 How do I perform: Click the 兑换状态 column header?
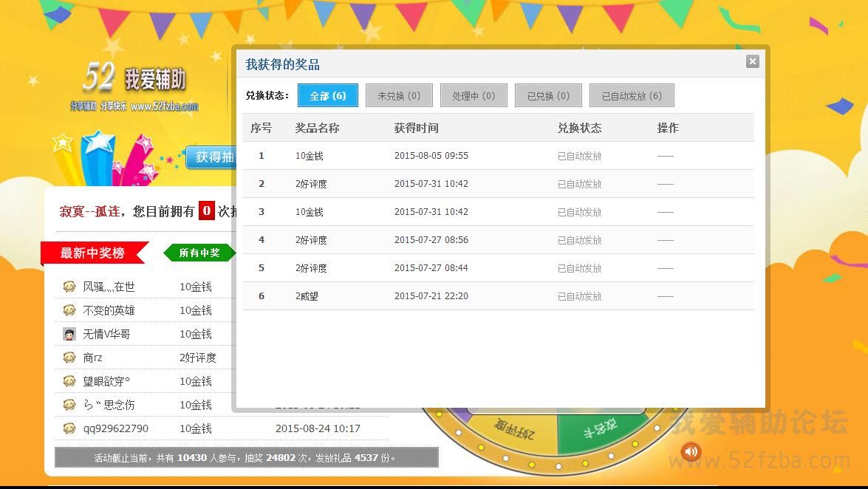579,128
